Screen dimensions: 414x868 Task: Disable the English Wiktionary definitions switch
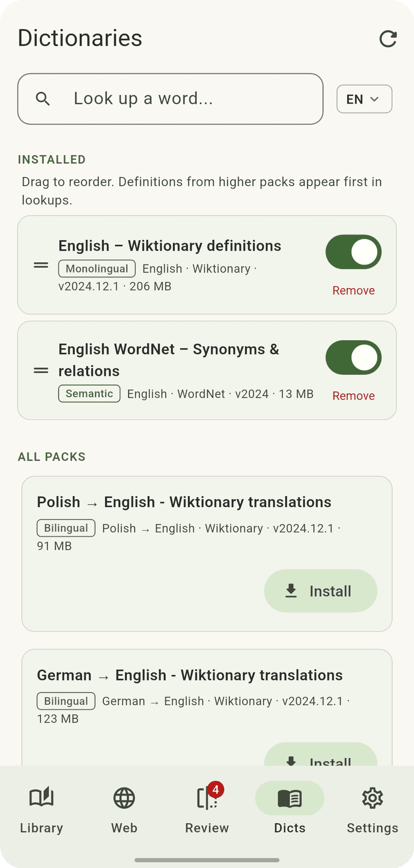(354, 252)
